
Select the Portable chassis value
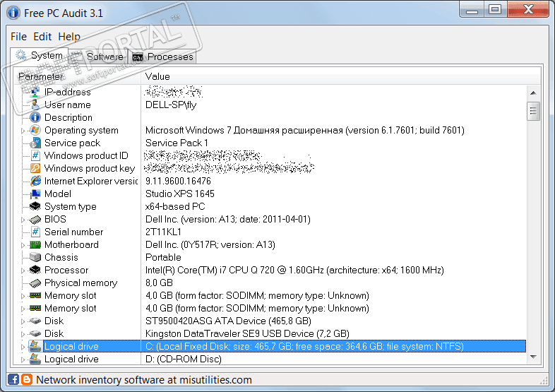(x=163, y=257)
